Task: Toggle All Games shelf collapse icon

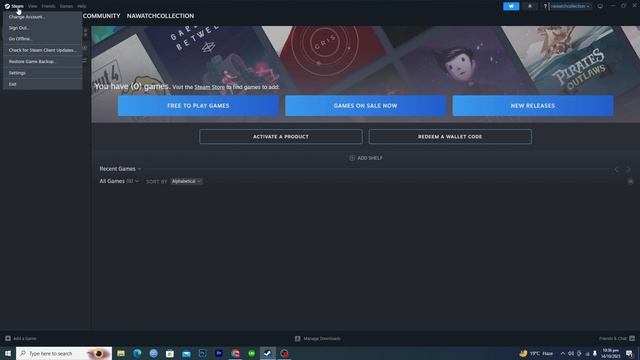Action: (630, 181)
